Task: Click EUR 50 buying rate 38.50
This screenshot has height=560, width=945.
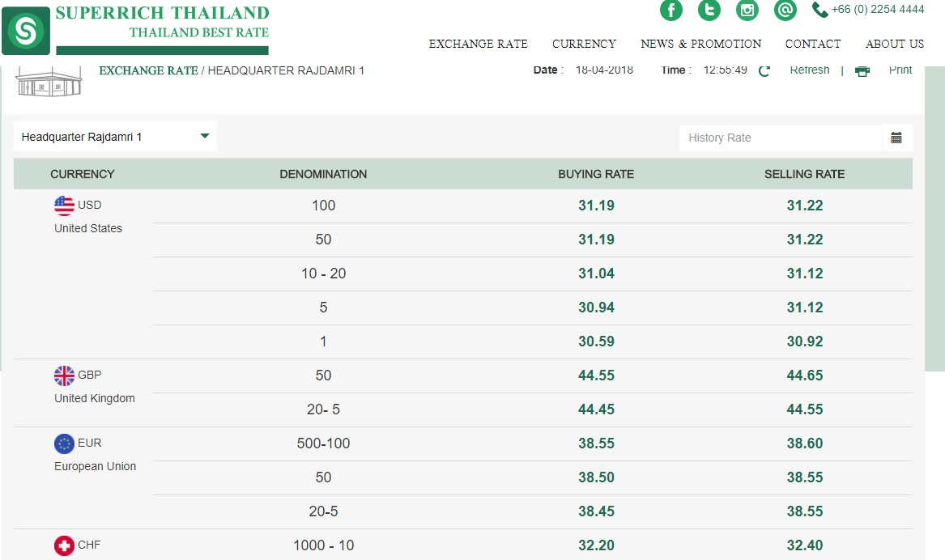Action: pyautogui.click(x=596, y=477)
